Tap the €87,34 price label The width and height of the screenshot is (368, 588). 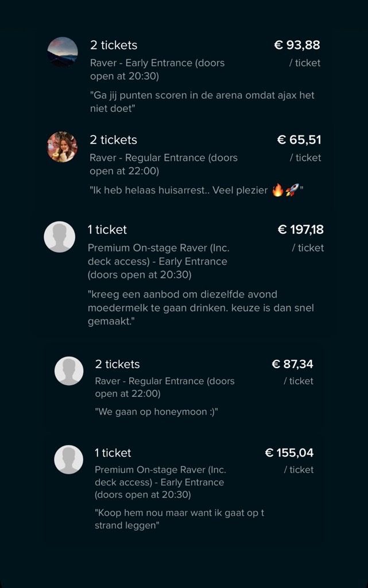292,364
